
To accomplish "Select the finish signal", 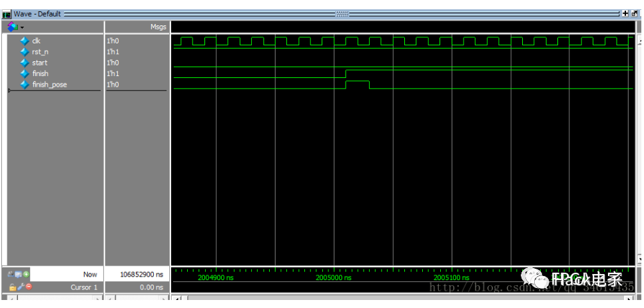I will tap(40, 73).
